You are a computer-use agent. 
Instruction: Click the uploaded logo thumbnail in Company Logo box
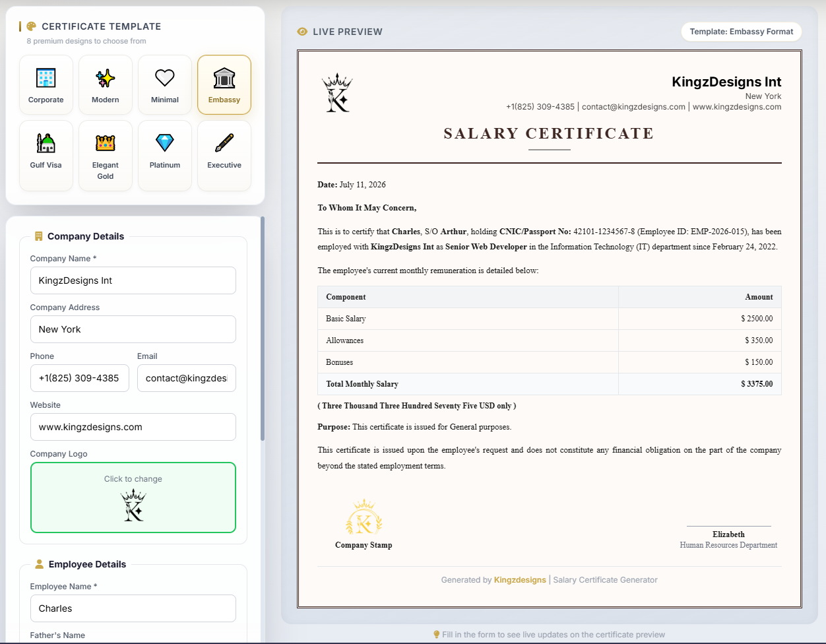[x=134, y=505]
